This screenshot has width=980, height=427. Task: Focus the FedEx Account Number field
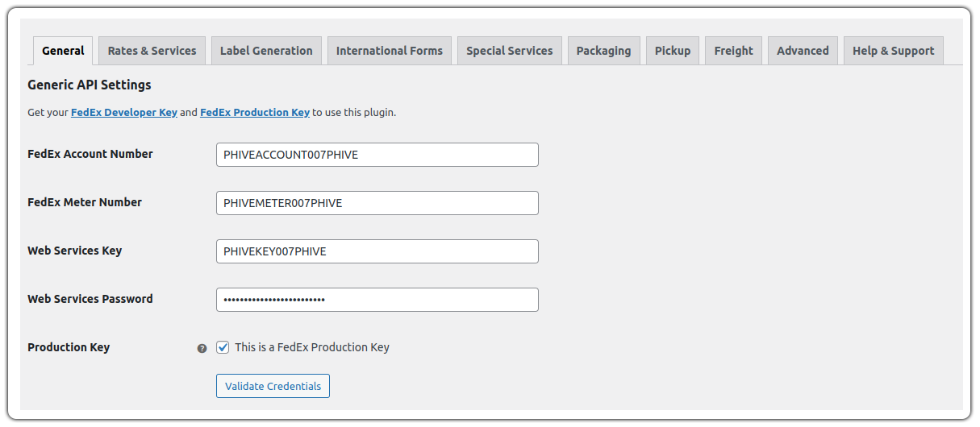click(x=377, y=155)
